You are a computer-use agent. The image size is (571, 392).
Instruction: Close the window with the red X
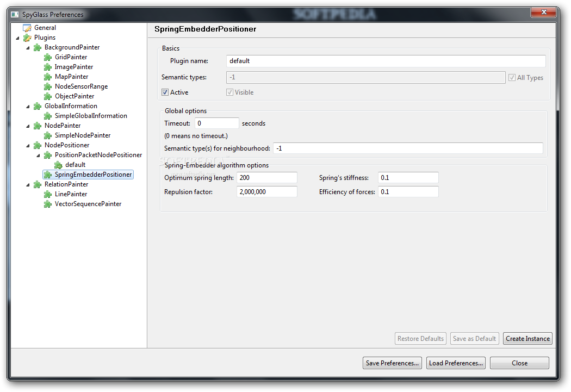[544, 12]
